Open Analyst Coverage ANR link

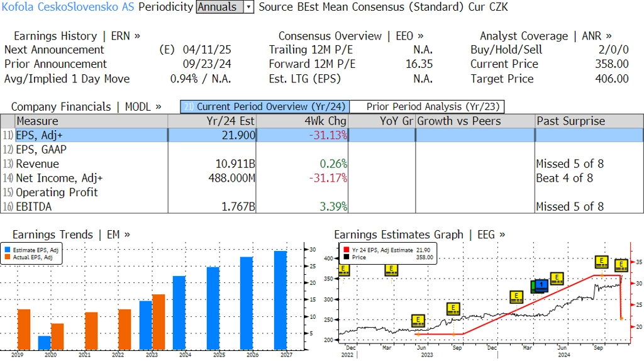click(545, 36)
